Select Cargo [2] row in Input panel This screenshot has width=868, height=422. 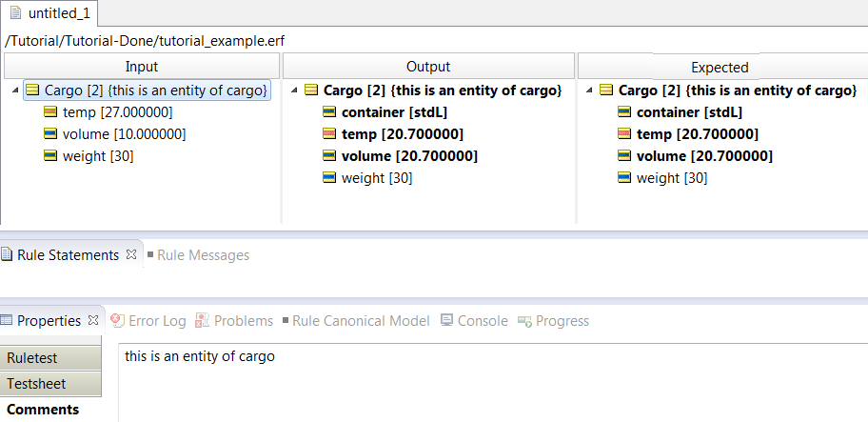tap(148, 90)
